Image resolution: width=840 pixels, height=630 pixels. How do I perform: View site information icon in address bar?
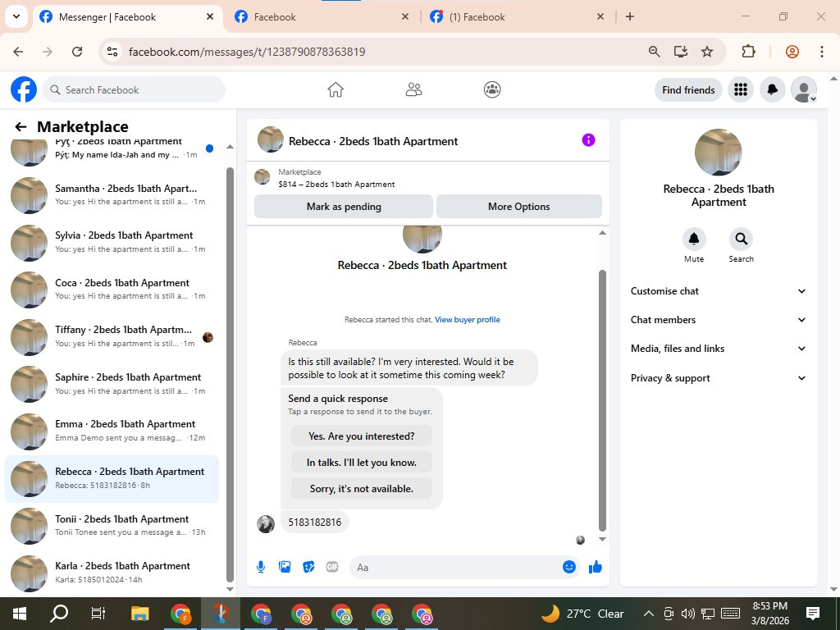[x=112, y=52]
